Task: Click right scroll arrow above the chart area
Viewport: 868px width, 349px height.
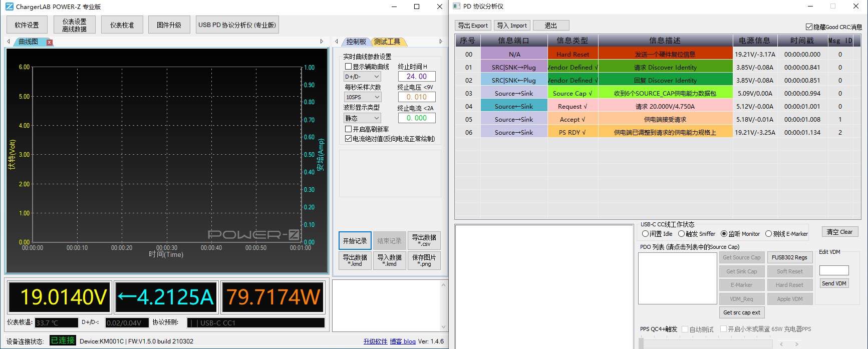Action: [322, 42]
